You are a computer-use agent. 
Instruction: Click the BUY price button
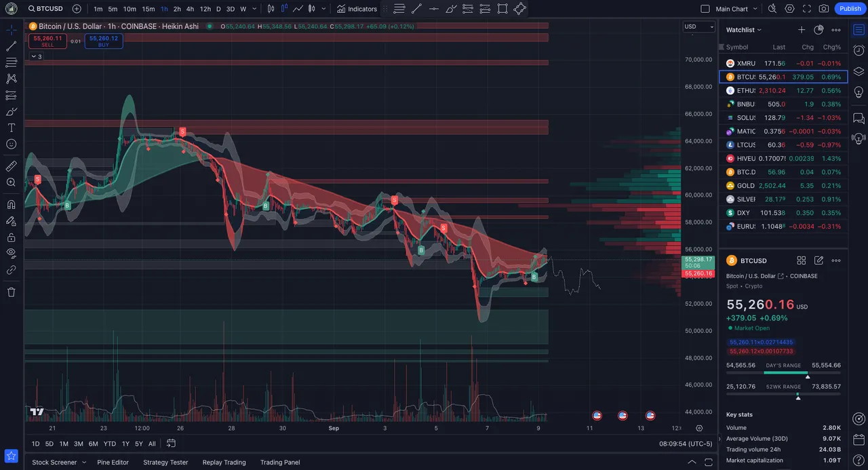coord(104,41)
